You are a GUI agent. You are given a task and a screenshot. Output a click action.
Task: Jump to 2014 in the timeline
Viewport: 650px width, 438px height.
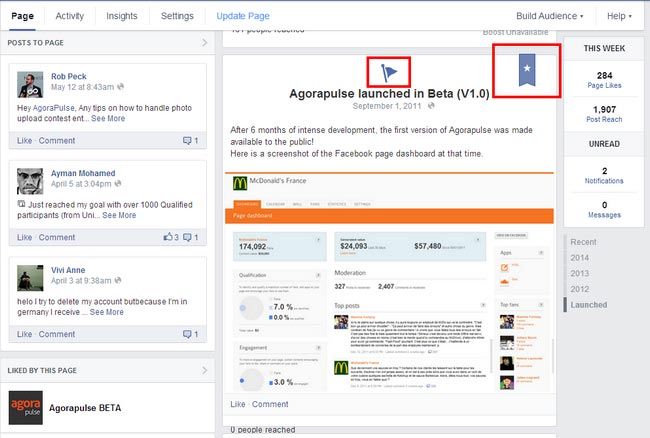580,258
